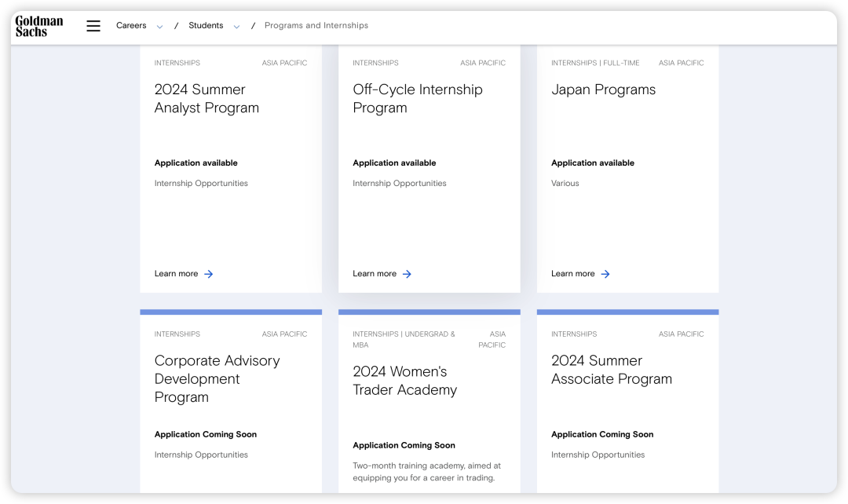Click Application available on Summer Analyst card
The width and height of the screenshot is (848, 504).
tap(196, 163)
